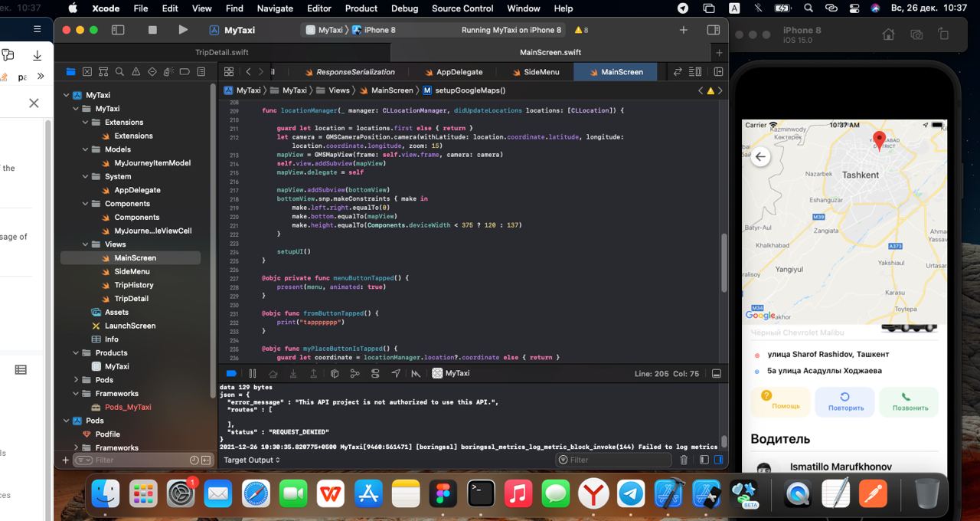This screenshot has height=521, width=980.
Task: Toggle breakpoints activation in debug bar
Action: tap(232, 373)
